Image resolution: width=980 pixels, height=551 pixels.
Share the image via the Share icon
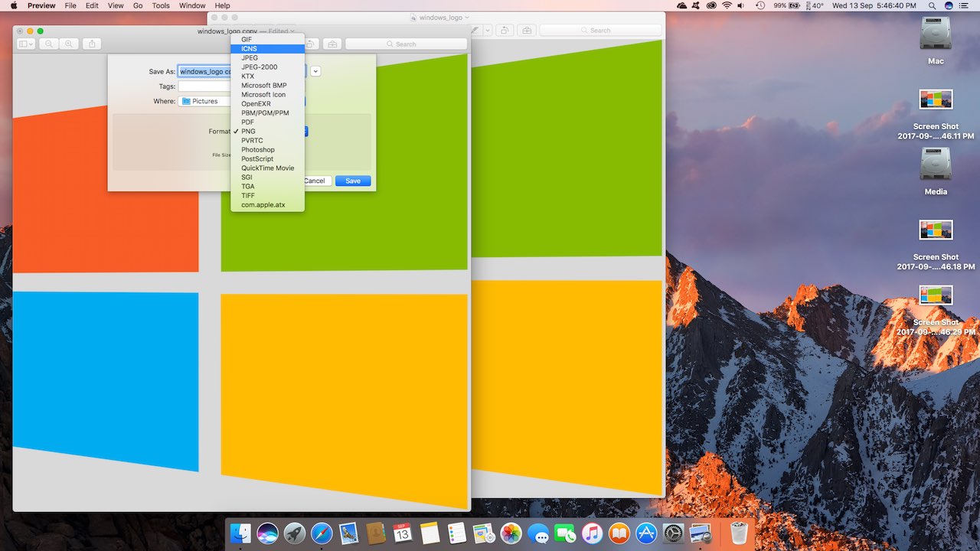pyautogui.click(x=91, y=44)
